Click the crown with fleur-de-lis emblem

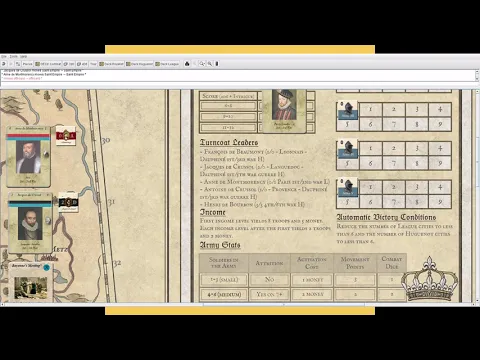tap(429, 279)
